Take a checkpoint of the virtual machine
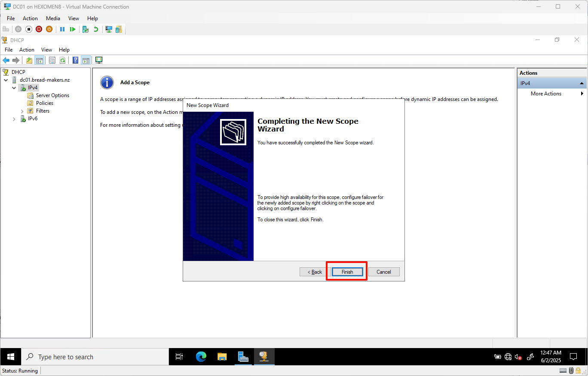Viewport: 588px width, 376px height. [85, 29]
